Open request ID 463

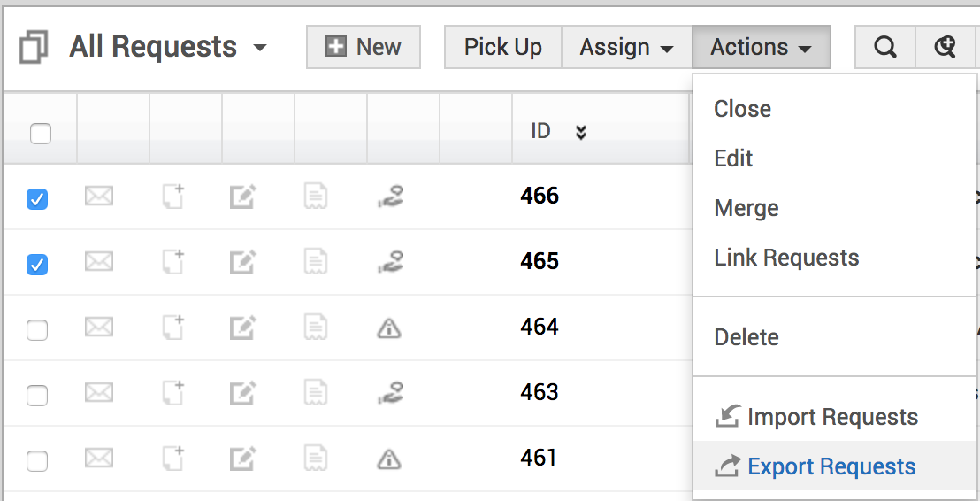pyautogui.click(x=540, y=392)
